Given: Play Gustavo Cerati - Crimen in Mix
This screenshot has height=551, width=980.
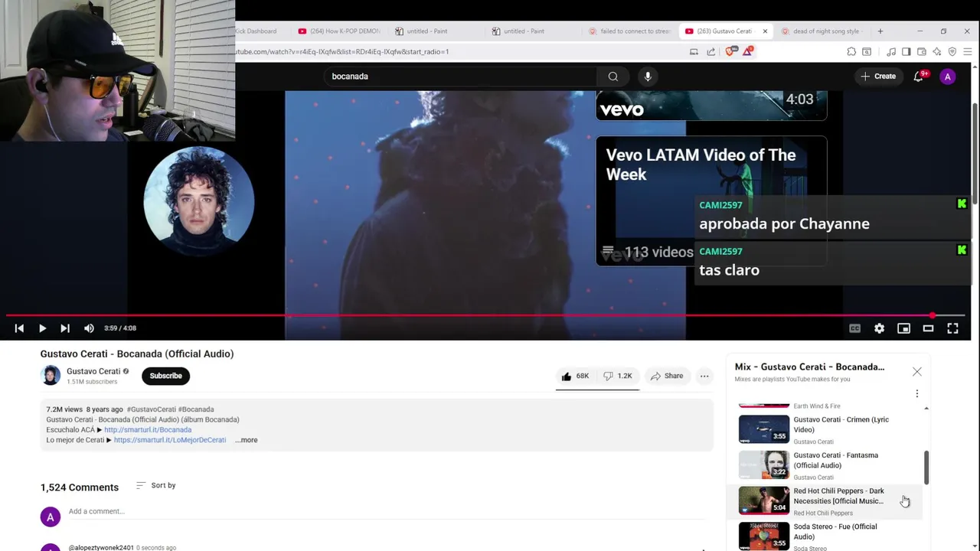Looking at the screenshot, I should click(x=829, y=429).
